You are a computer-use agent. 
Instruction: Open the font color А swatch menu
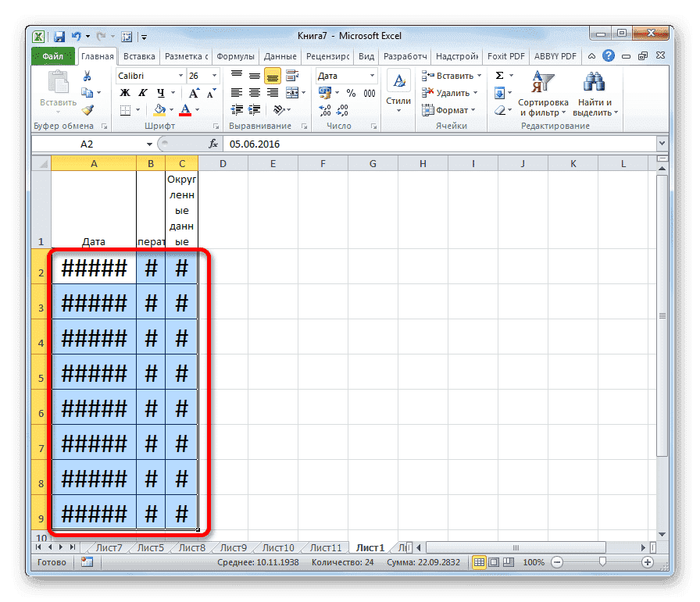[196, 108]
